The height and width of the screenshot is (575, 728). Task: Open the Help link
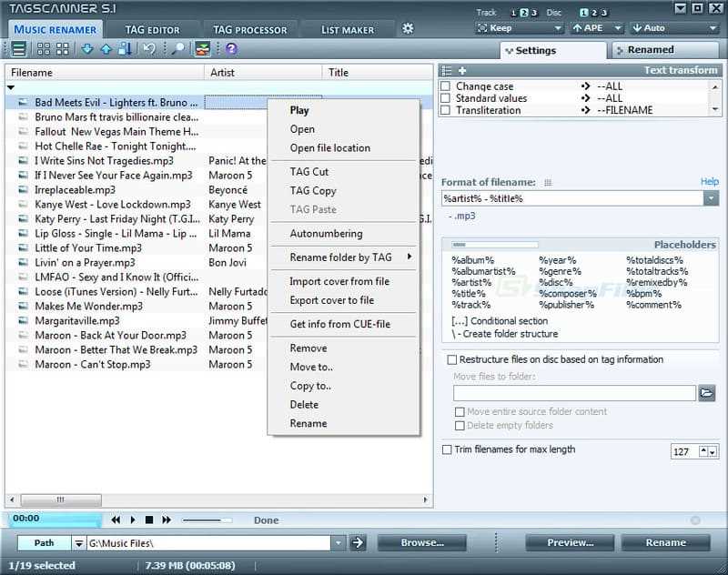(x=710, y=181)
